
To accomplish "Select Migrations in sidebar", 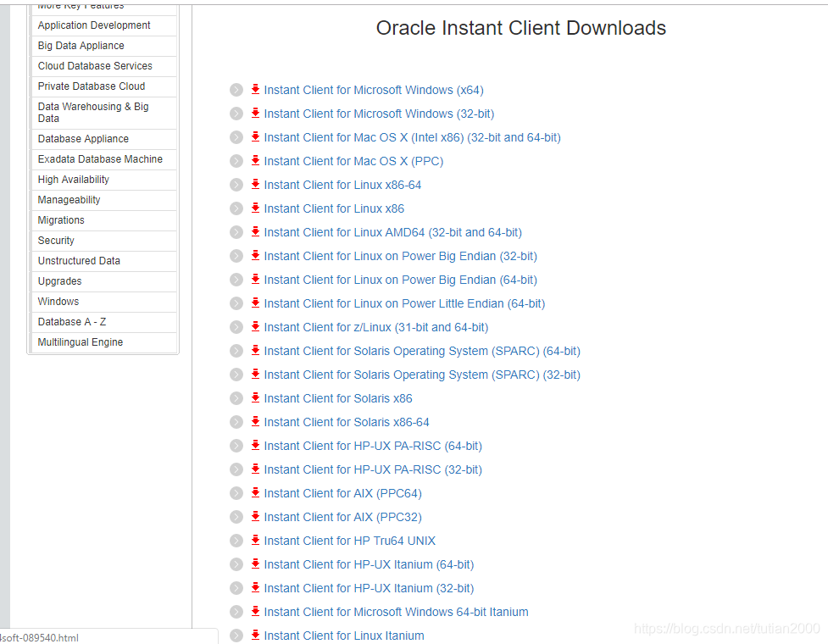I will pyautogui.click(x=104, y=220).
